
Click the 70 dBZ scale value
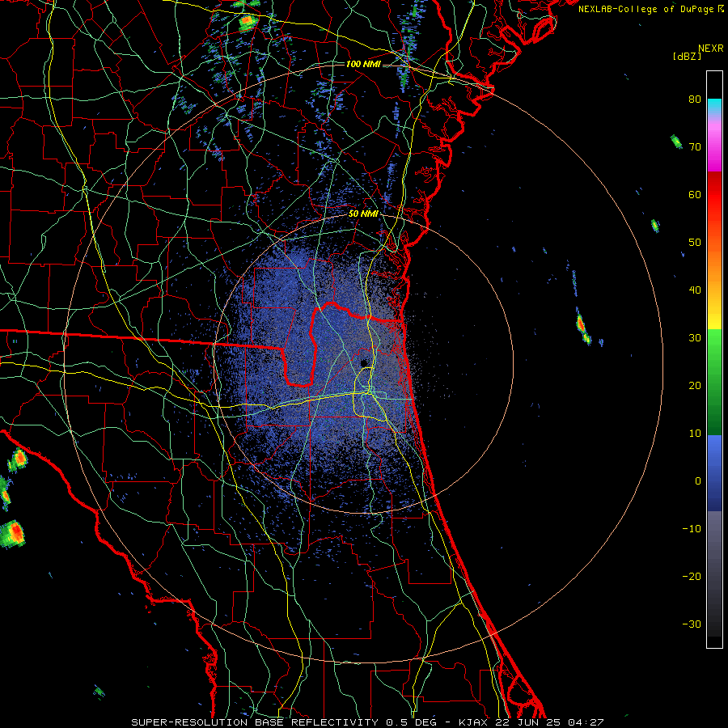695,146
